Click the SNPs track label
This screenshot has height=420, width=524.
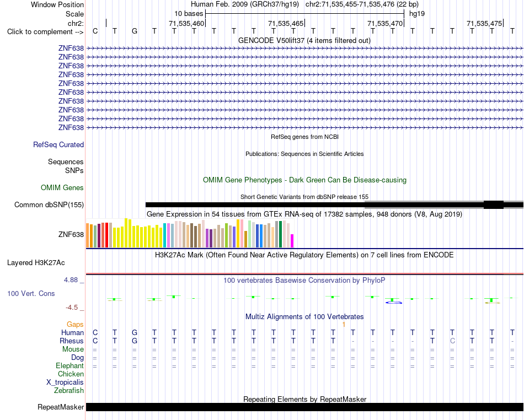[74, 170]
